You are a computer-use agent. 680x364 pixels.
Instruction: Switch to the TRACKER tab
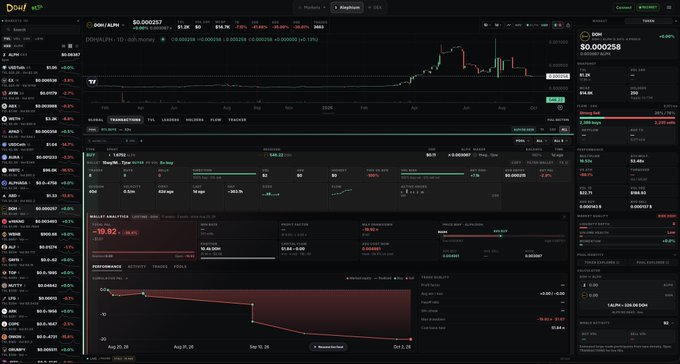pyautogui.click(x=237, y=120)
